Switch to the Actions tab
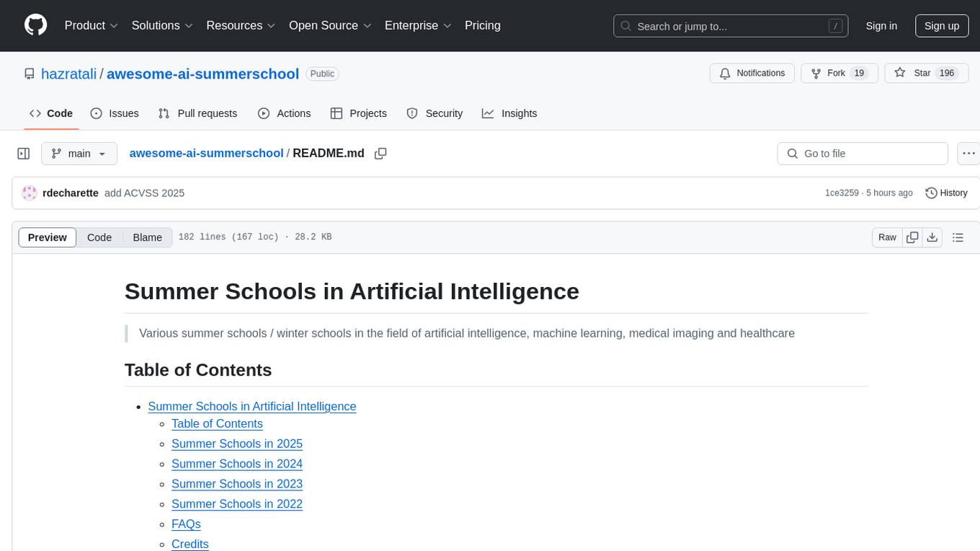This screenshot has height=551, width=980. [284, 113]
